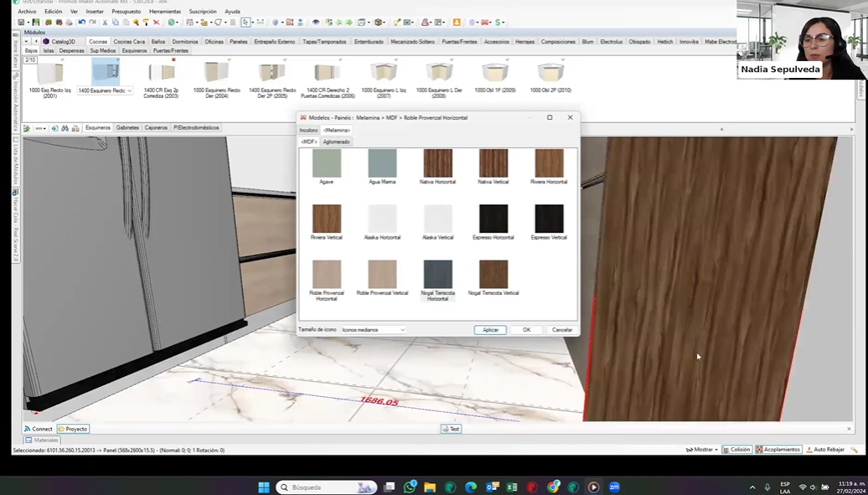This screenshot has width=868, height=495.
Task: Open Excel from the Windows taskbar
Action: pos(512,487)
